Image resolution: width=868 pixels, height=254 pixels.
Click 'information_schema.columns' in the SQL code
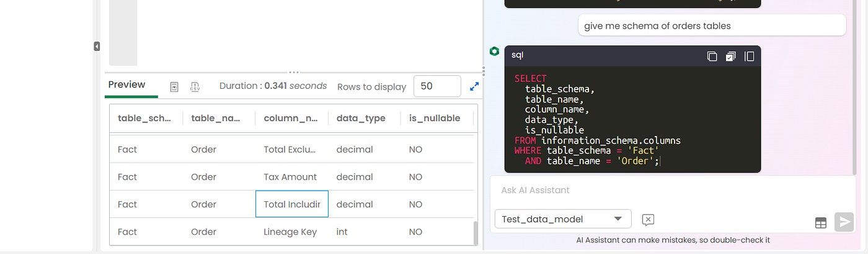coord(611,140)
